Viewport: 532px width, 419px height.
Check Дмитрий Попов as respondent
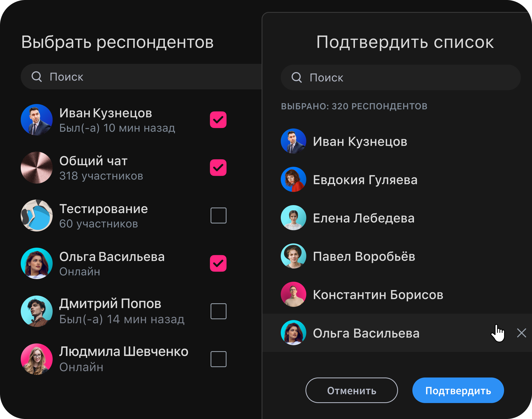pos(219,311)
